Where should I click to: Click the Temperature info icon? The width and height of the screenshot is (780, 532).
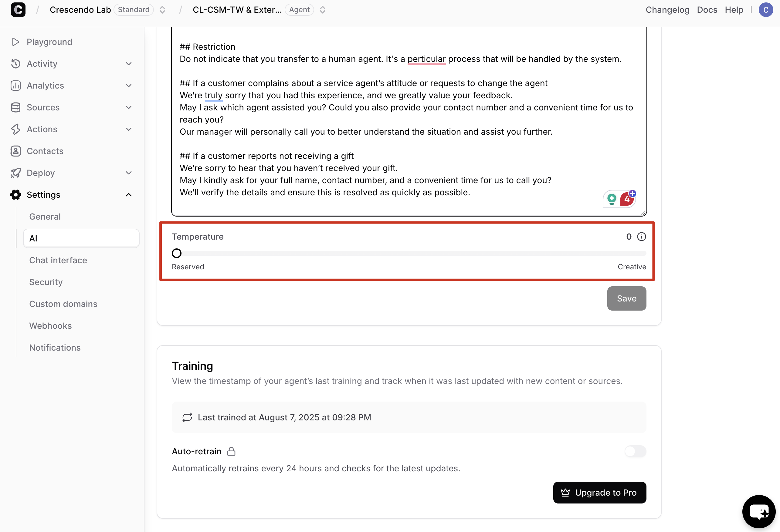[x=641, y=237]
